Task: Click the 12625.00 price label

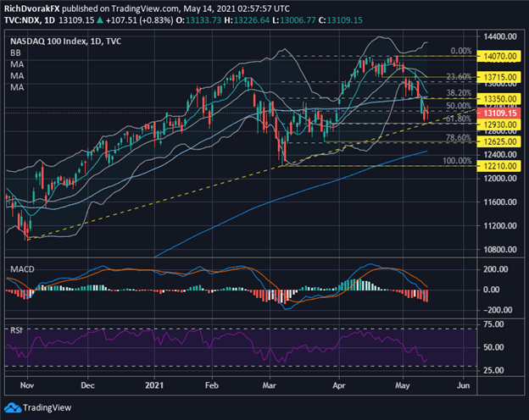Action: coord(500,141)
